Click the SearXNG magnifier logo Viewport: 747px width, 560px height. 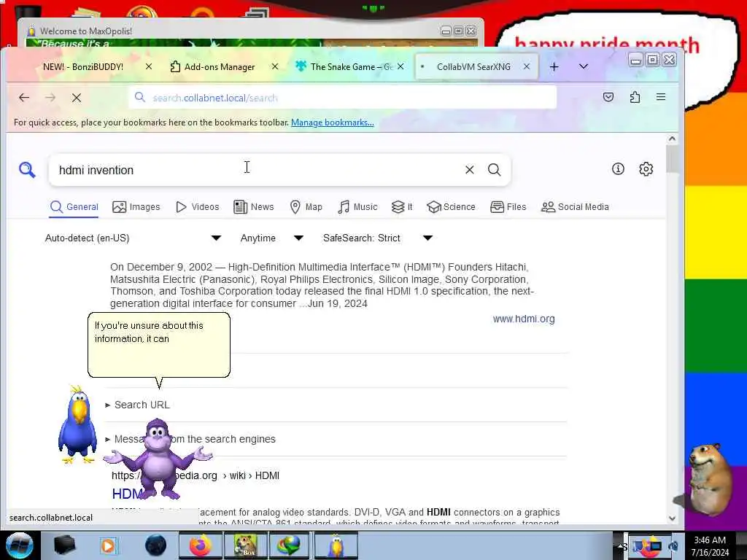click(27, 169)
